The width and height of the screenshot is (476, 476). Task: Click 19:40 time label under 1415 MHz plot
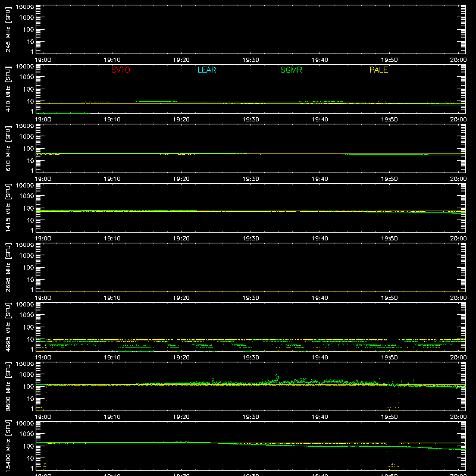click(x=320, y=239)
